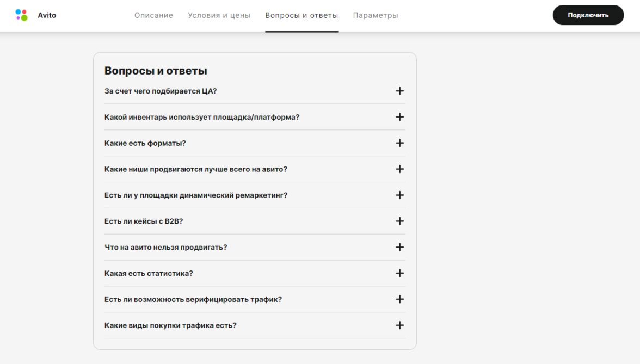The image size is (640, 364).
Task: Click plus icon for динамический ремаркетинг question
Action: point(399,195)
